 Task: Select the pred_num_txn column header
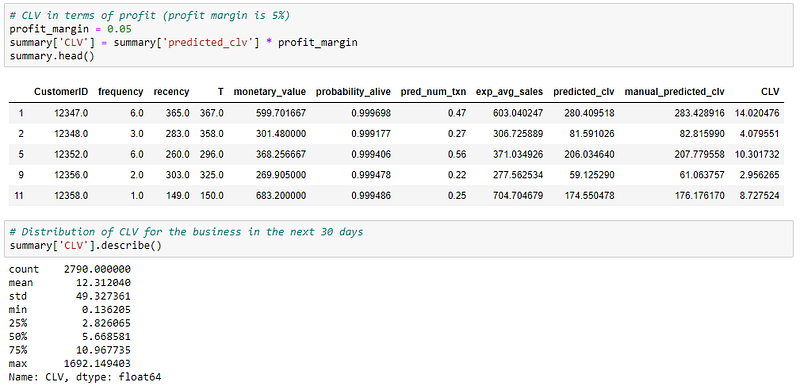(433, 92)
